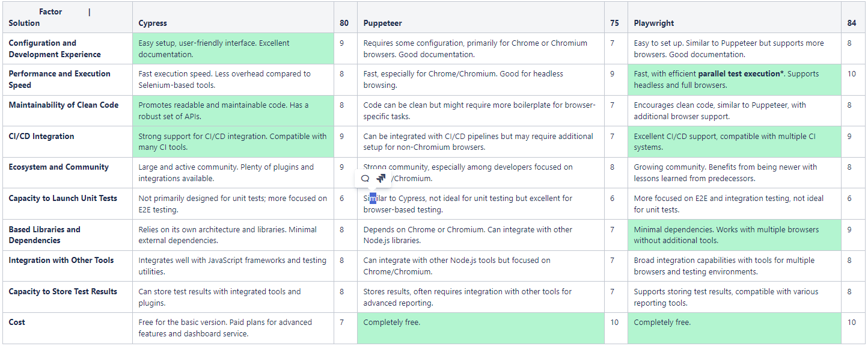Click 'Integration with Other Tools' row label
868x346 pixels.
61,261
